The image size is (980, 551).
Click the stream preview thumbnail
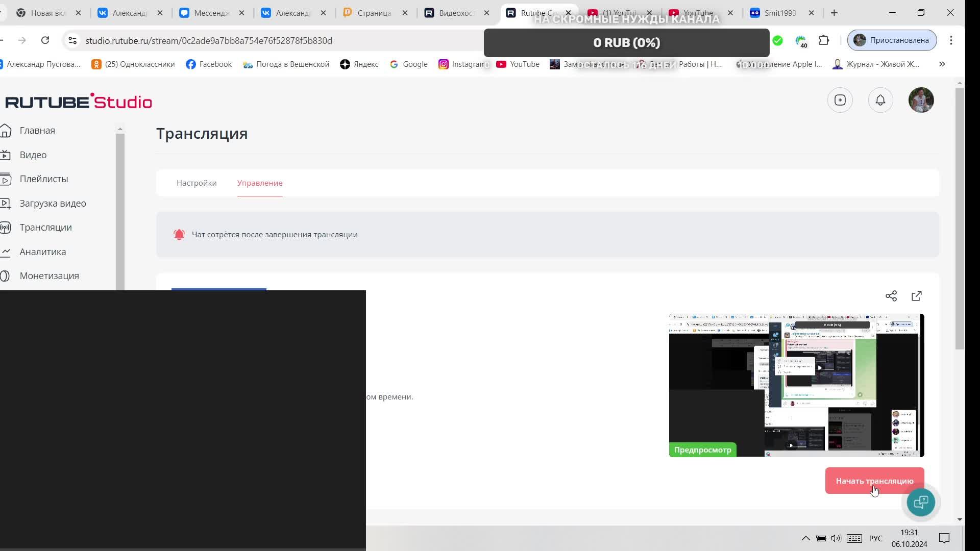coord(796,385)
